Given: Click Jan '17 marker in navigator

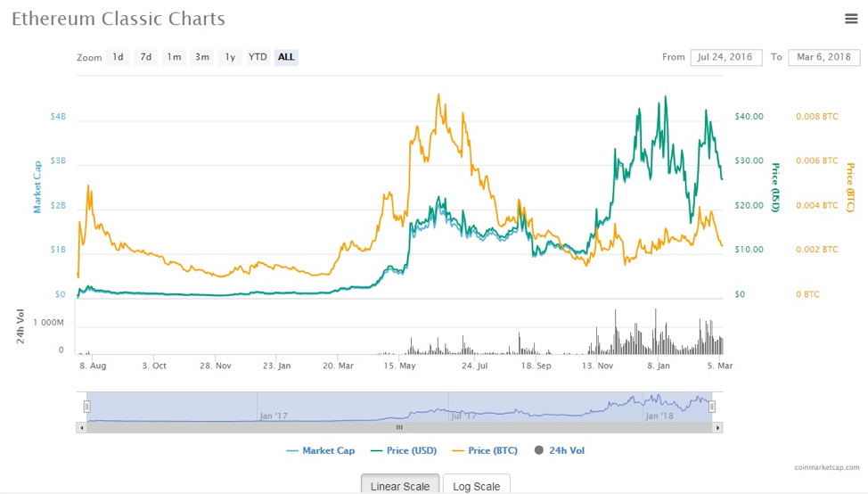Looking at the screenshot, I should [274, 416].
